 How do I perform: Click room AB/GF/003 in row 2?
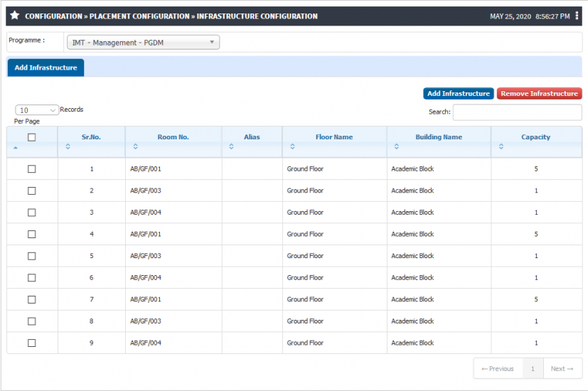(146, 191)
